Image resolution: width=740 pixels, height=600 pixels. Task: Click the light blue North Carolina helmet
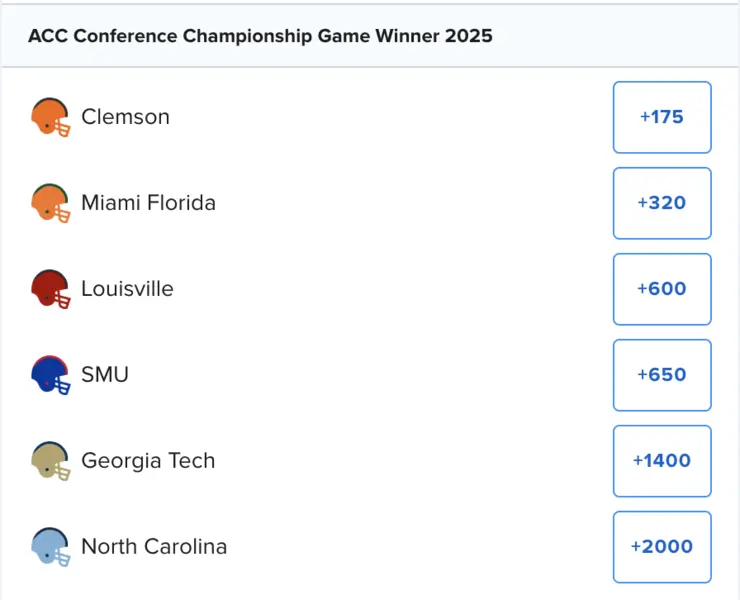tap(50, 547)
